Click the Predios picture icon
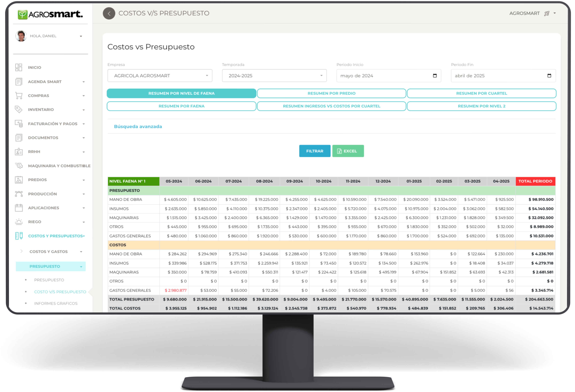 [x=19, y=180]
